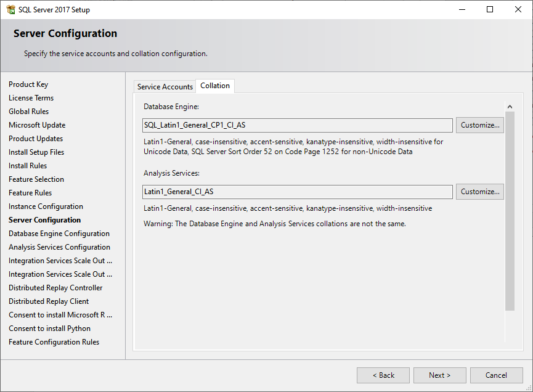Select the Instance Configuration step

point(46,206)
